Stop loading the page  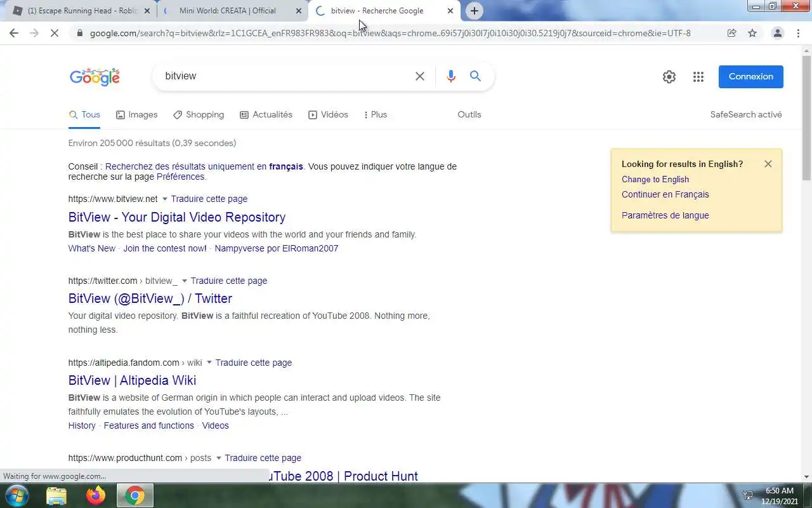(x=55, y=33)
